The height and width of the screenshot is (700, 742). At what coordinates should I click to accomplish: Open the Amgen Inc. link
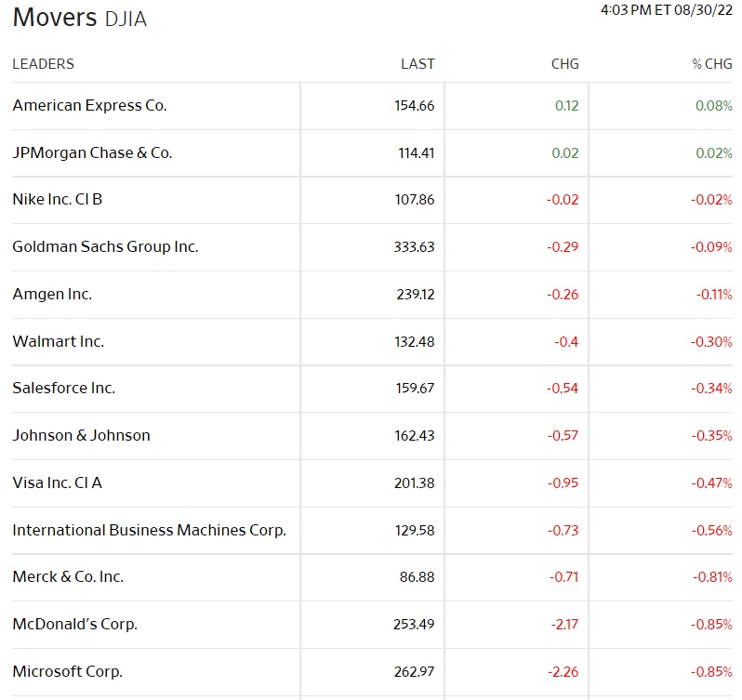point(52,294)
